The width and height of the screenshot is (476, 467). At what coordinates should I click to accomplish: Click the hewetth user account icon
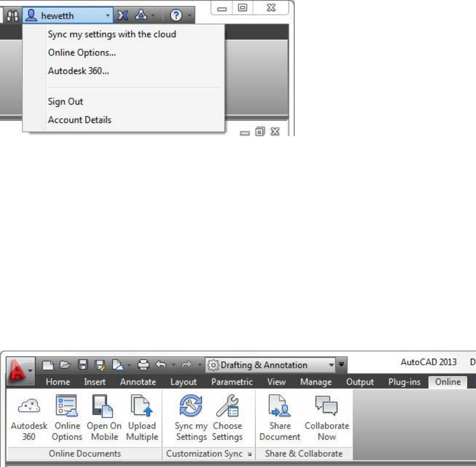(31, 15)
